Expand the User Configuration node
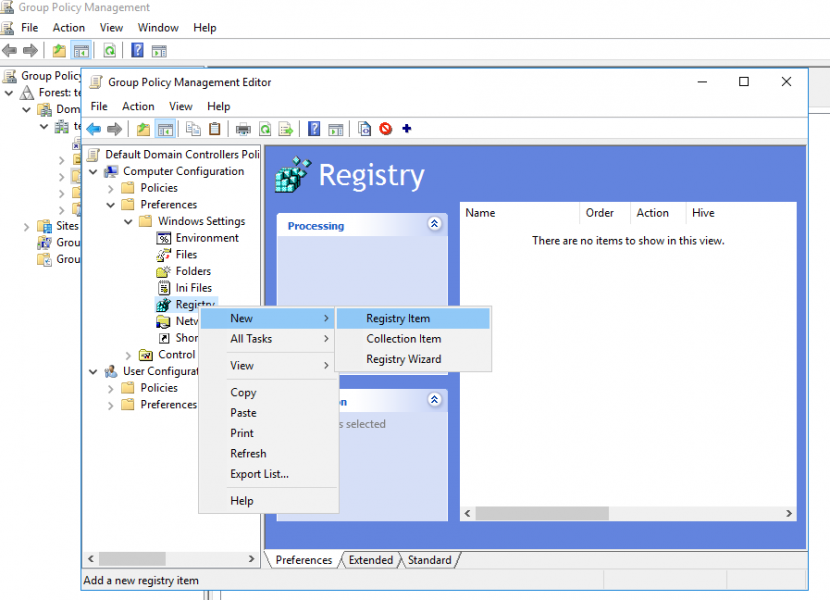 (x=92, y=371)
